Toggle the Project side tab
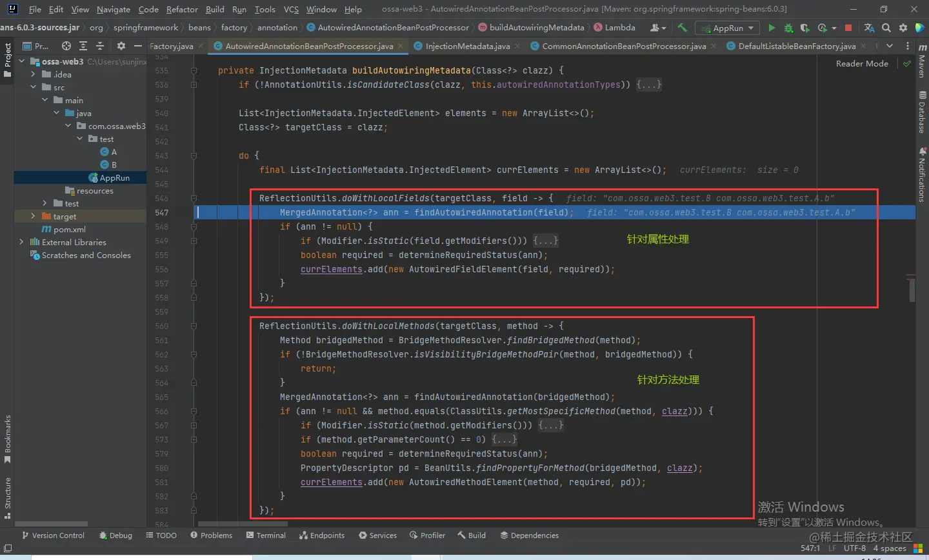This screenshot has width=929, height=560. tap(7, 59)
